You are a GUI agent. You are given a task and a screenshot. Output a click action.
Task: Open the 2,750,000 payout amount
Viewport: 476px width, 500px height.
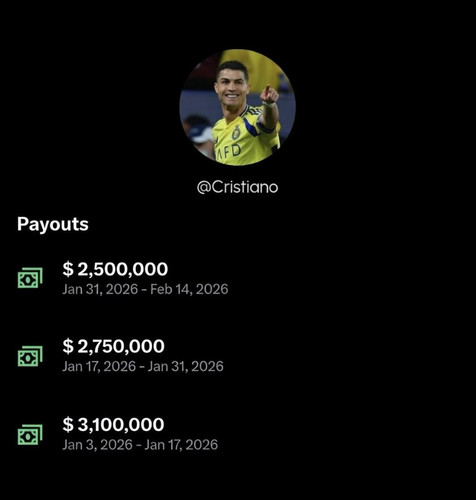(121, 346)
